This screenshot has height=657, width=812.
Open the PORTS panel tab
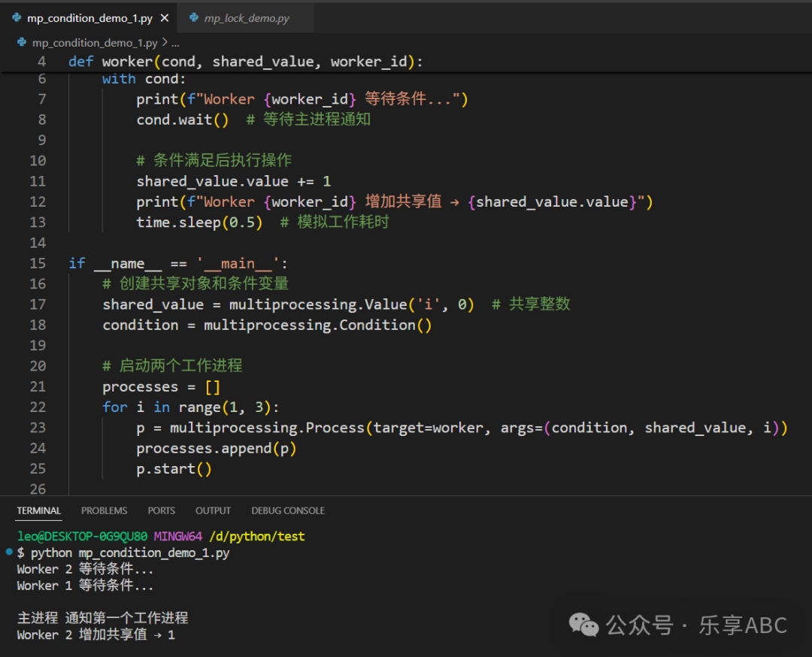pos(162,510)
